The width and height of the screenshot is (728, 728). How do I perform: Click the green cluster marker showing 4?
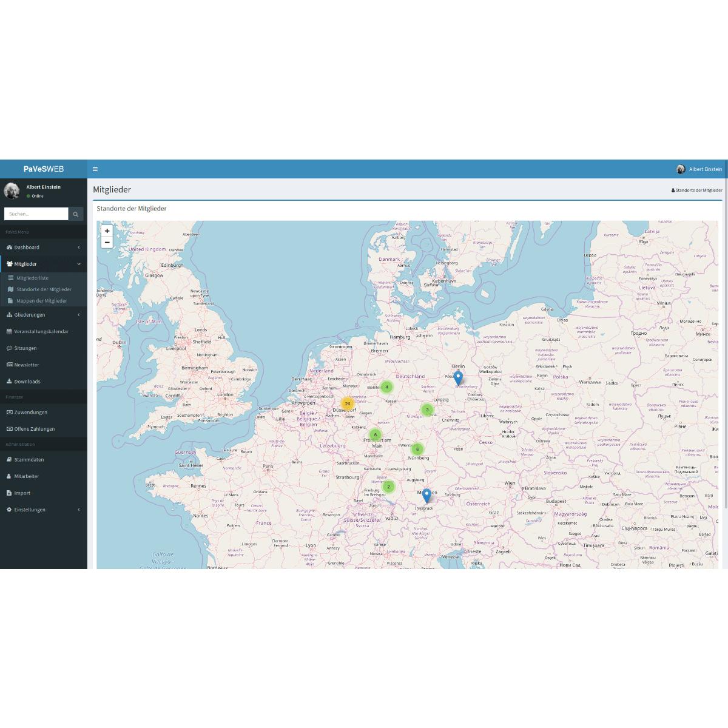click(x=386, y=387)
